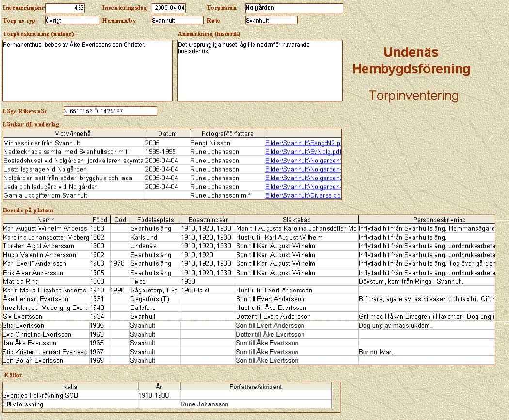Open the file link in the Lada och ladugård row
This screenshot has width=509, height=420.
[303, 187]
